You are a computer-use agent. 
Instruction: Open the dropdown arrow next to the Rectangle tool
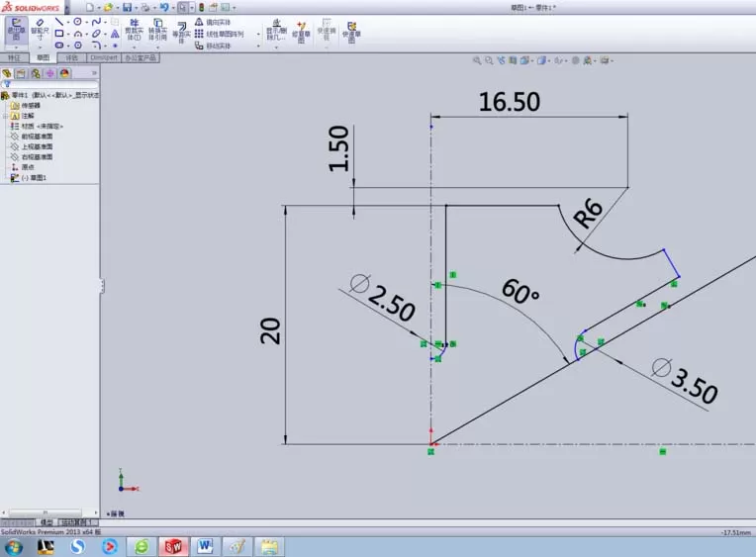68,34
